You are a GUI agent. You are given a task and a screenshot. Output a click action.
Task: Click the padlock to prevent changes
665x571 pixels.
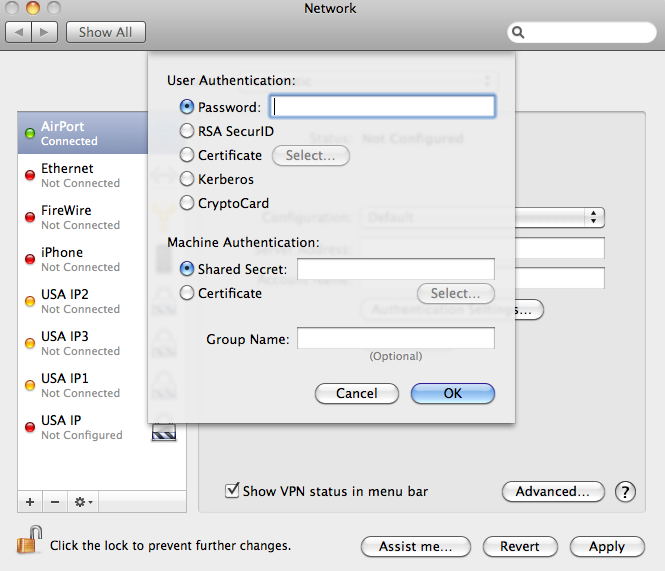(29, 540)
